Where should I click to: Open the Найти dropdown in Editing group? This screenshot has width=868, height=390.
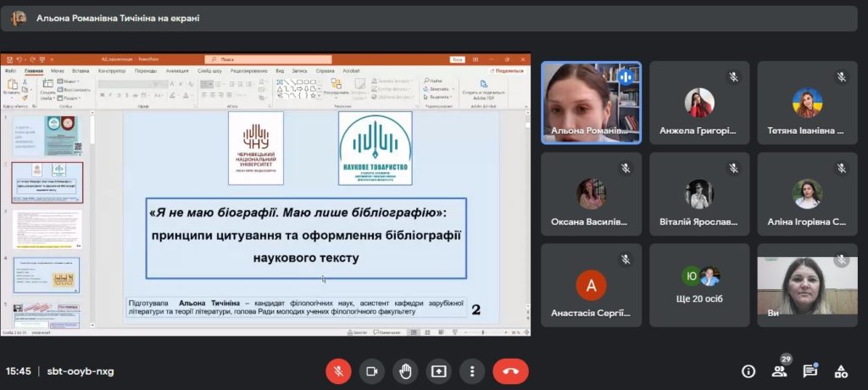(x=435, y=81)
